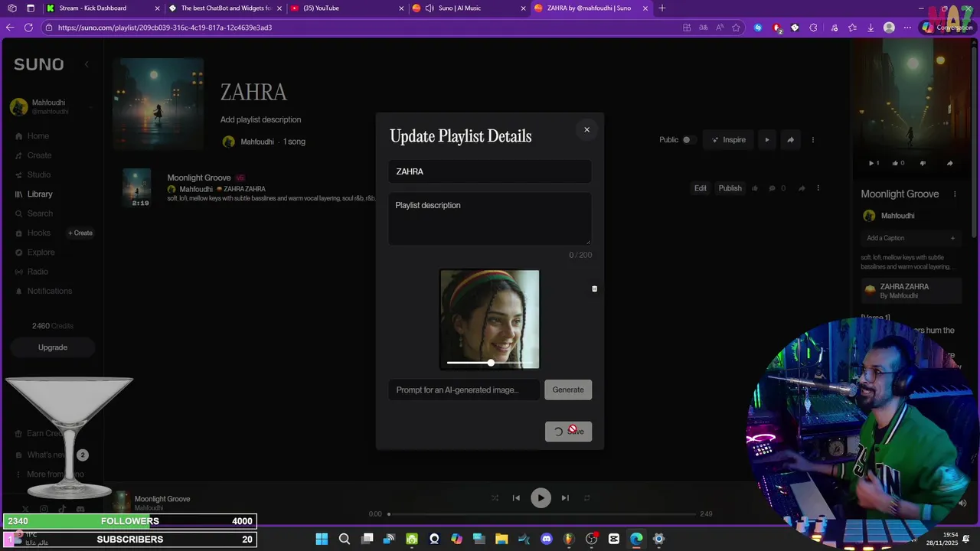Collapse the Suno sidebar with chevron
This screenshot has height=551, width=980.
coord(87,64)
